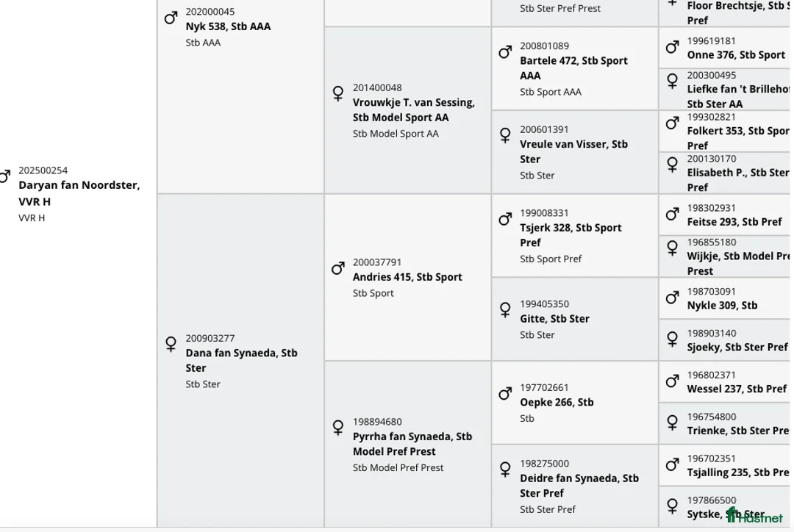Screen dimensions: 794x532
Task: Click the female symbol beside Vreule van Visser
Action: click(x=505, y=136)
